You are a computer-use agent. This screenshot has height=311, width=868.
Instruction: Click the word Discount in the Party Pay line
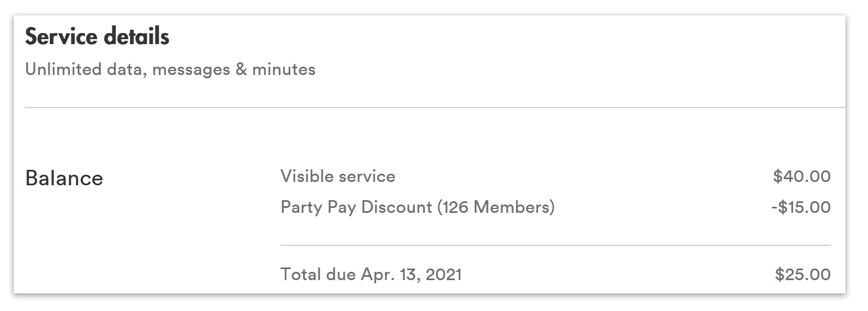coord(397,207)
